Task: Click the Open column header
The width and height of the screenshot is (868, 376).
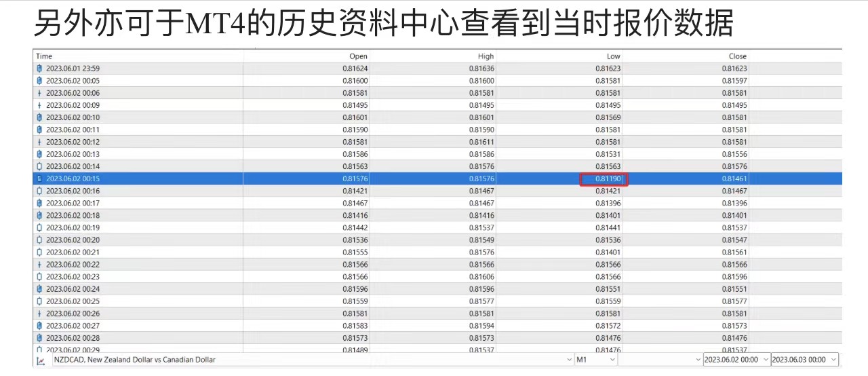Action: coord(358,56)
